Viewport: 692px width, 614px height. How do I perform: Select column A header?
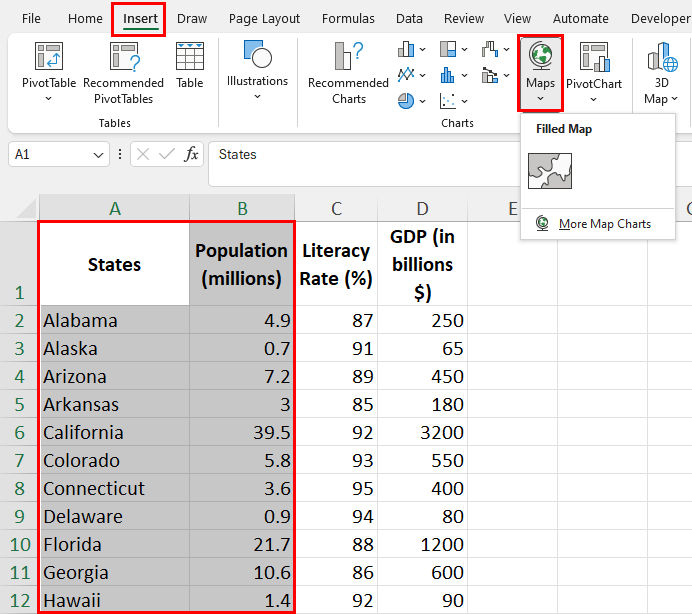coord(115,208)
